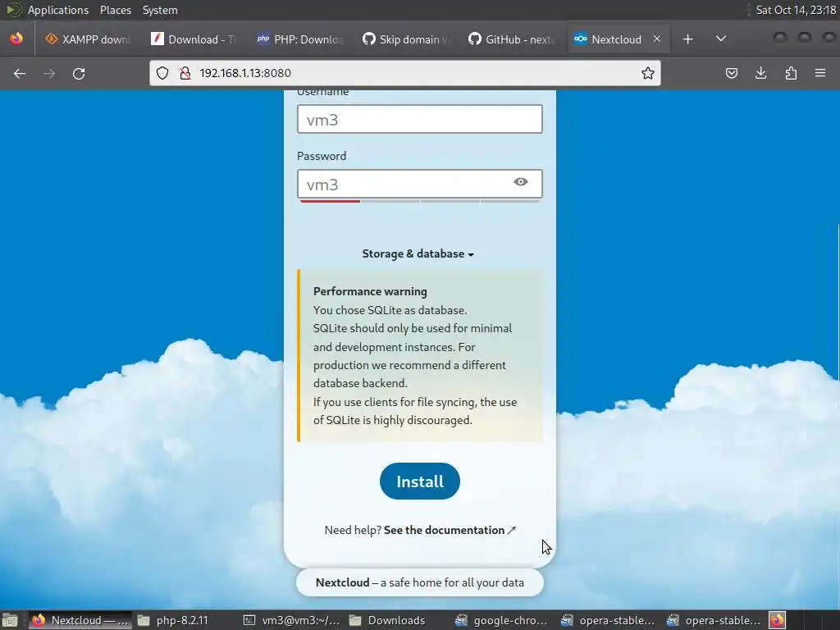Switch to the Download tab
Viewport: 840px width, 630px height.
click(194, 39)
